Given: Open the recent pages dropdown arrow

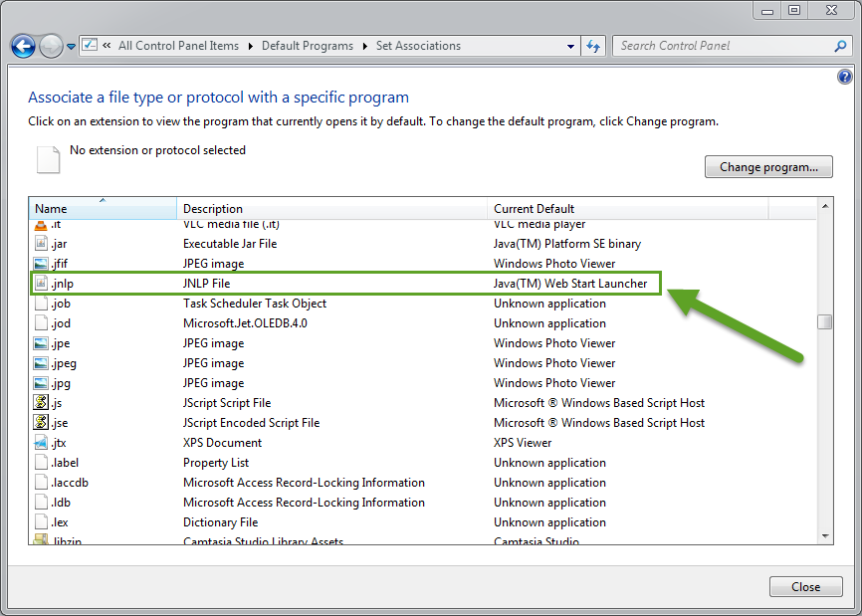Looking at the screenshot, I should pos(71,47).
